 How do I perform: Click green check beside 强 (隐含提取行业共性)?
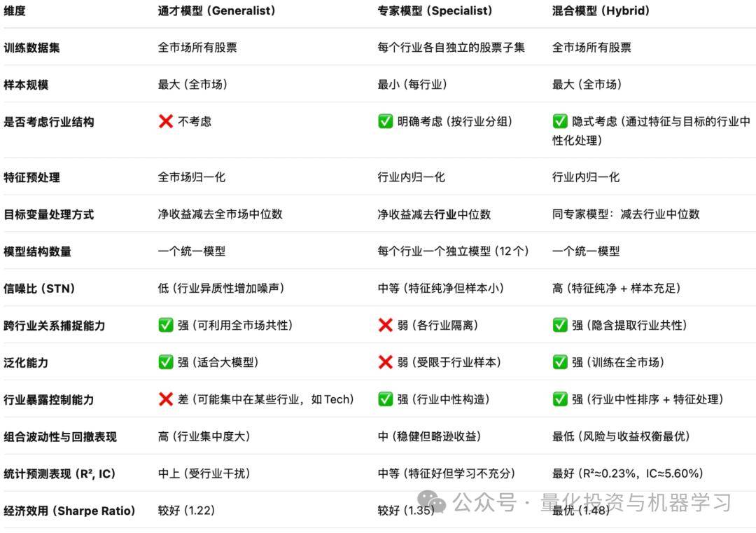pyautogui.click(x=560, y=325)
